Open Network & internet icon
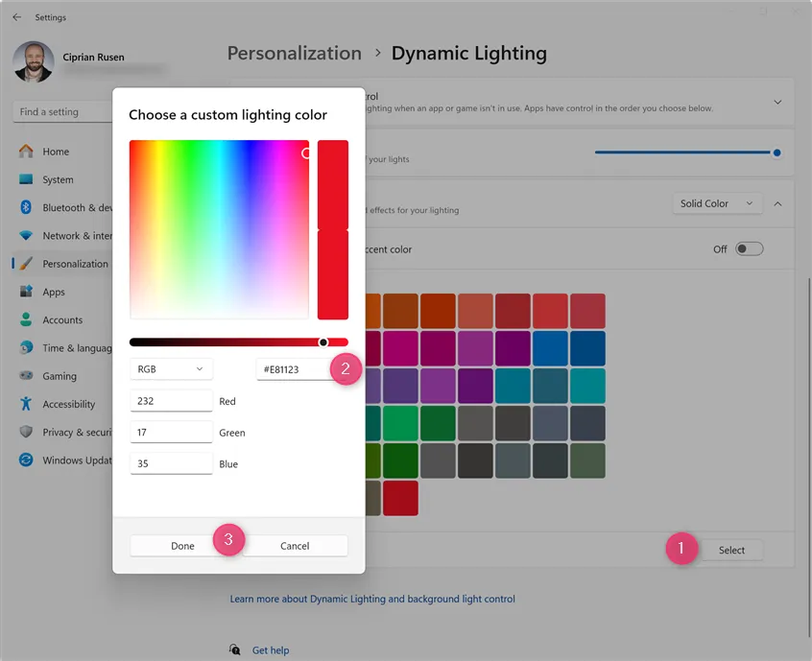812x661 pixels. pyautogui.click(x=26, y=236)
